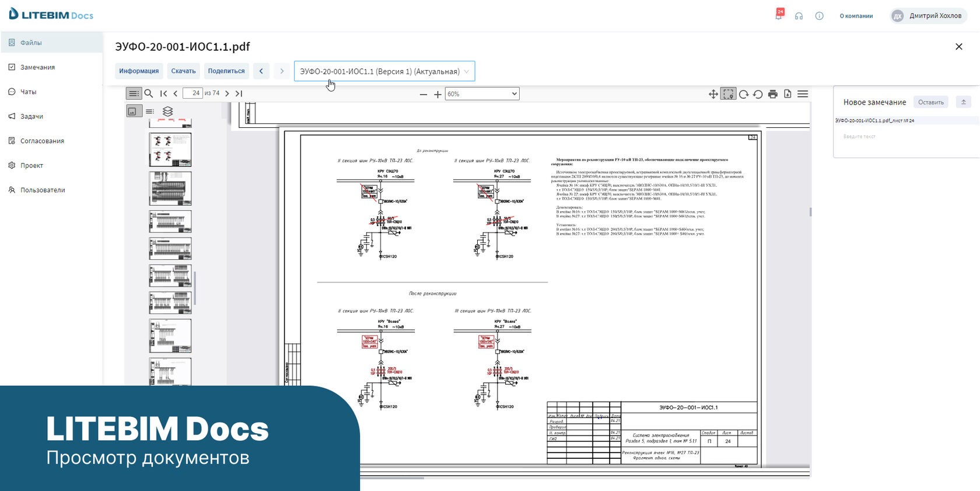Image resolution: width=980 pixels, height=491 pixels.
Task: Go to previous page in PDF viewer
Action: (176, 93)
